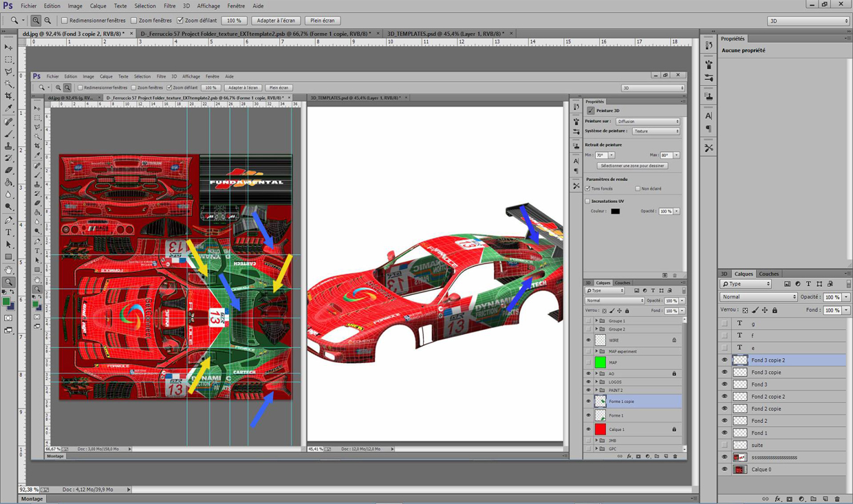Open the Calque menu
The image size is (853, 504).
click(x=98, y=6)
